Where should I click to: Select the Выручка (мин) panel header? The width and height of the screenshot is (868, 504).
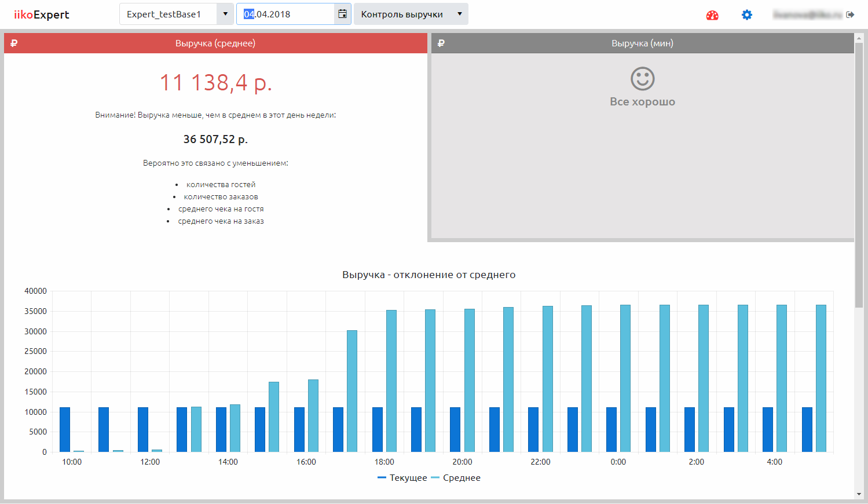click(642, 43)
